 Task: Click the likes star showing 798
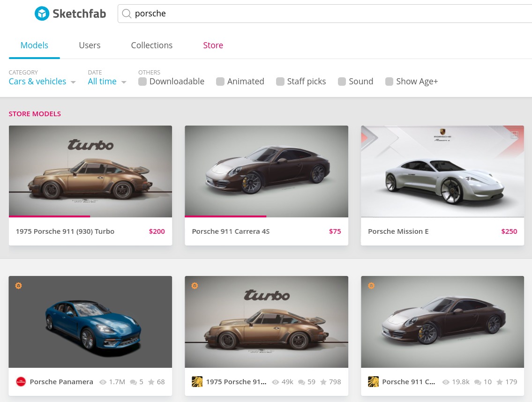point(323,382)
